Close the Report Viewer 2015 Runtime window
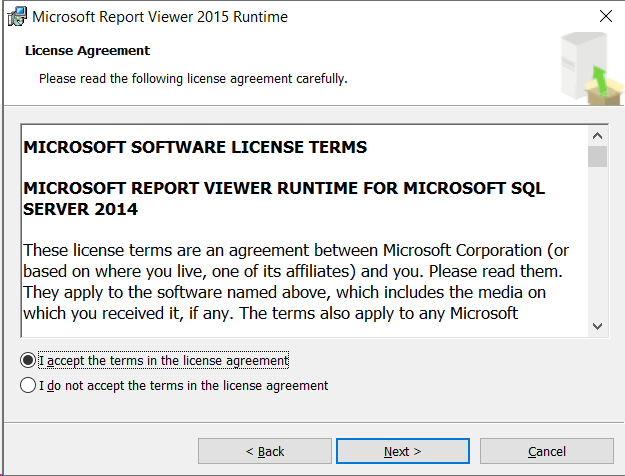The width and height of the screenshot is (625, 476). [x=606, y=16]
